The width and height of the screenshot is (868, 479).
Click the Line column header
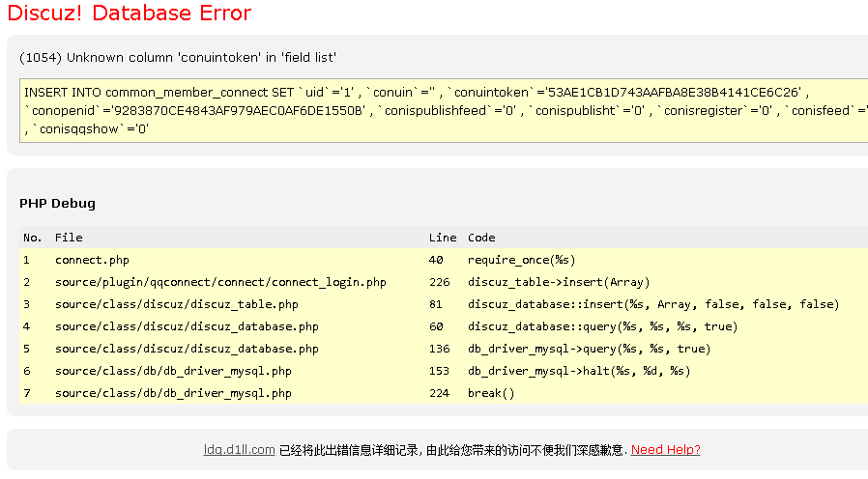point(443,238)
